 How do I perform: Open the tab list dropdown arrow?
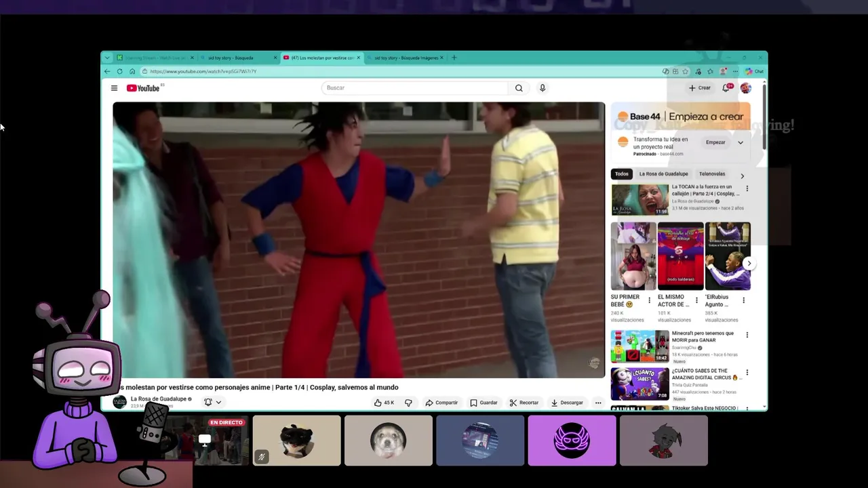pyautogui.click(x=108, y=58)
